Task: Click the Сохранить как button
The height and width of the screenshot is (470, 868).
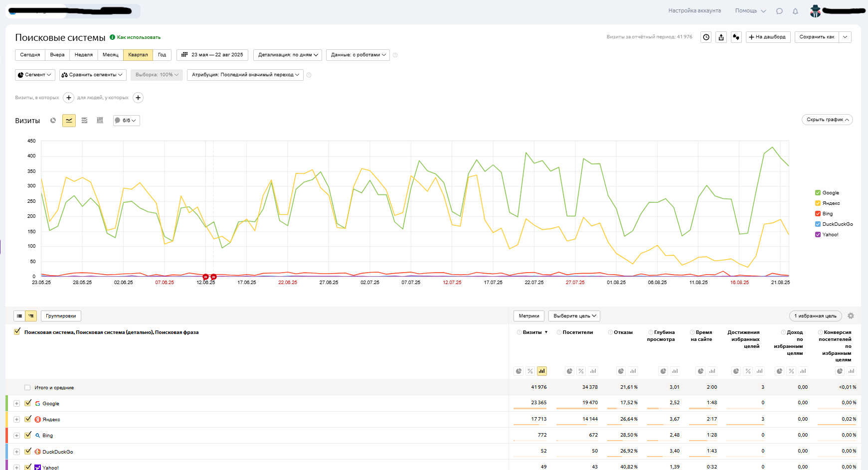Action: (817, 37)
